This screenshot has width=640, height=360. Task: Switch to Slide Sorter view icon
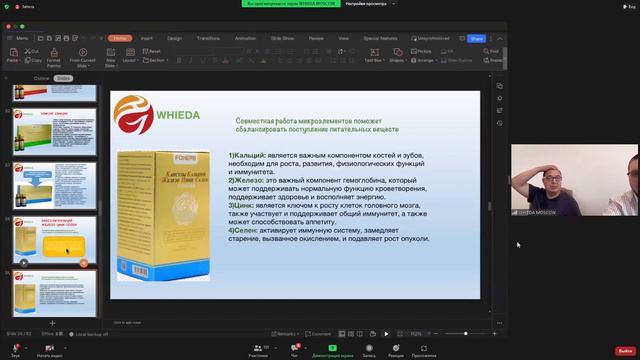[x=351, y=334]
